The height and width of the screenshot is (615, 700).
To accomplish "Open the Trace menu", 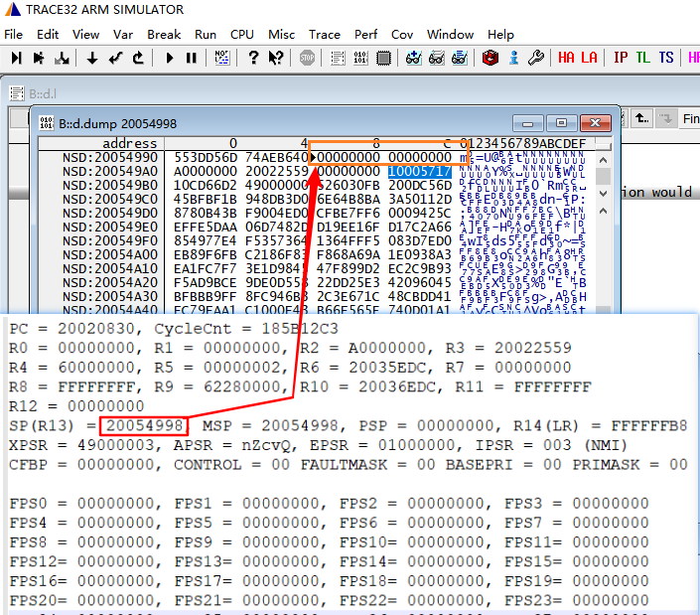I will [x=325, y=35].
